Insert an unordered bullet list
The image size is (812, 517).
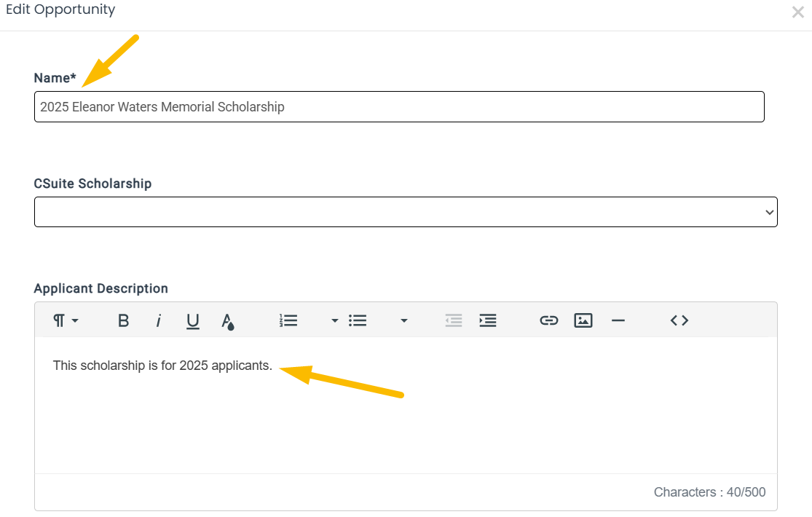click(x=358, y=320)
